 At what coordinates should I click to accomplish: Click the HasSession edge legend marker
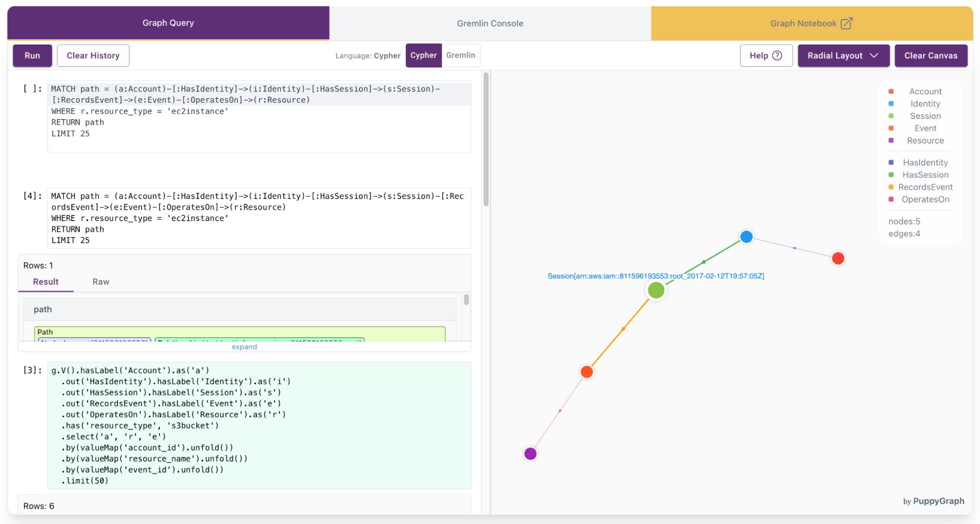point(890,175)
